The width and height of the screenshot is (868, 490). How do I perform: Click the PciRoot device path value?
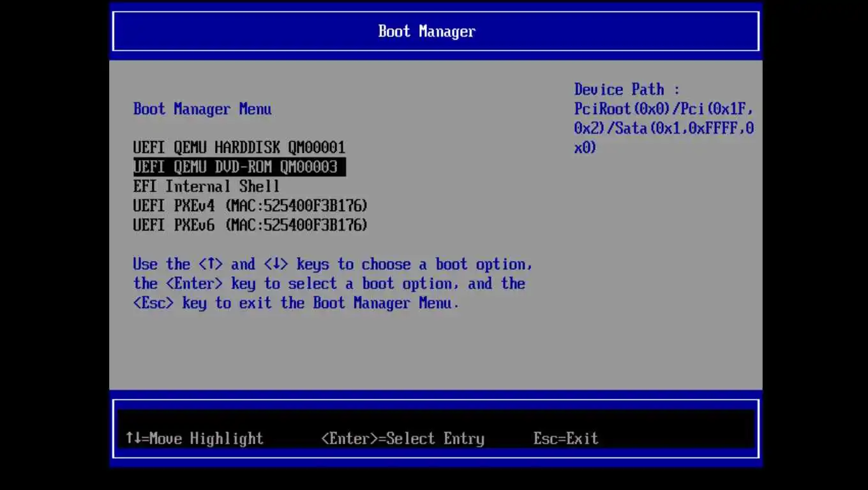click(664, 128)
